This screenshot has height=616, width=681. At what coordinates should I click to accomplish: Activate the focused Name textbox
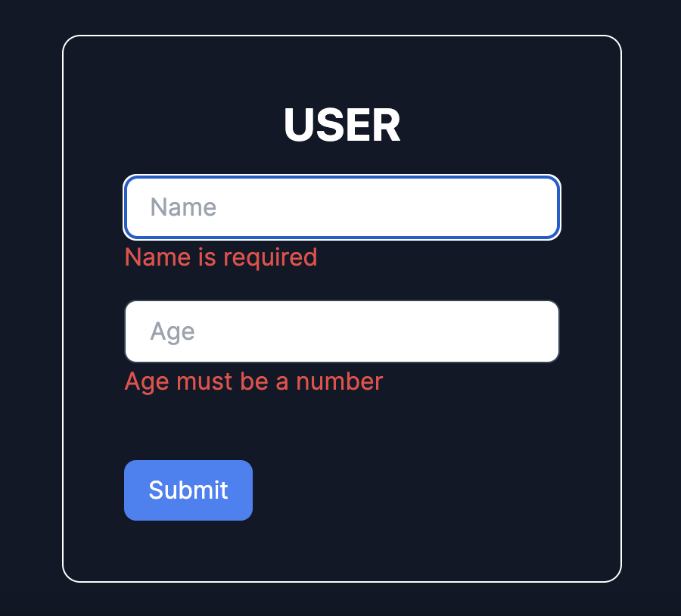(x=341, y=207)
